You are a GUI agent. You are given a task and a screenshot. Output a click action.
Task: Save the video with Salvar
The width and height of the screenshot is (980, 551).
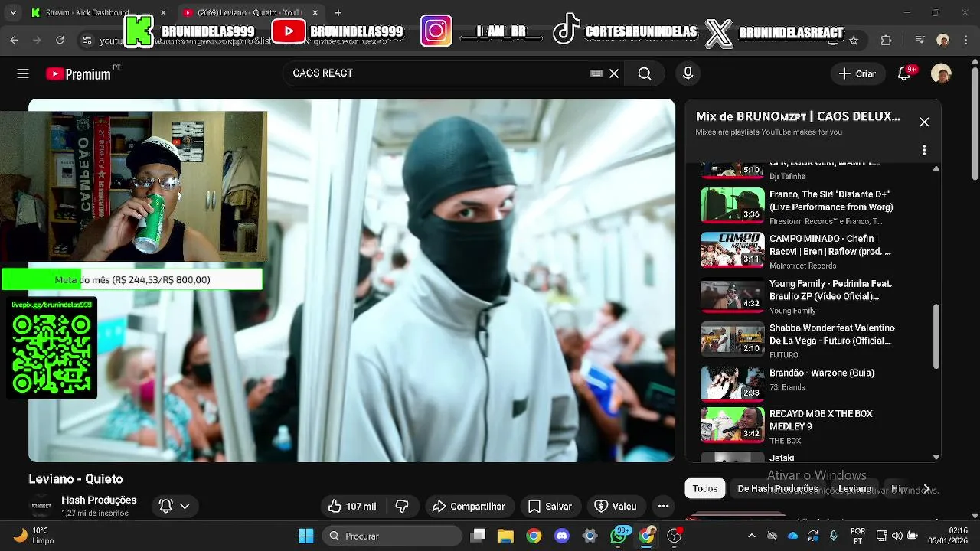550,506
